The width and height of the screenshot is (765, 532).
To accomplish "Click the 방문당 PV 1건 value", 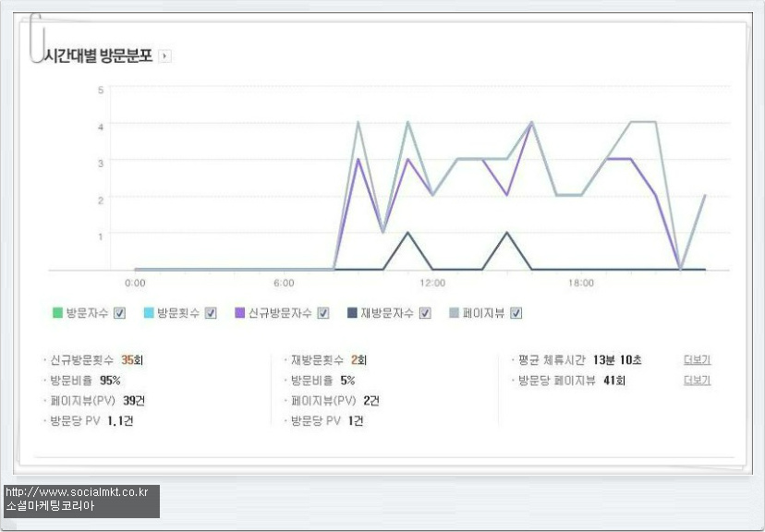I will point(356,421).
